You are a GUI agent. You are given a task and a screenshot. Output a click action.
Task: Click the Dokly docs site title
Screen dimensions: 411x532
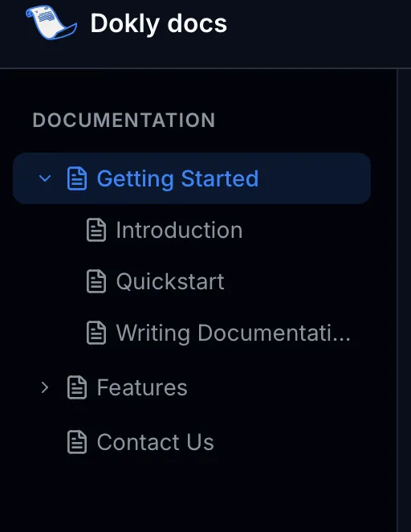159,24
